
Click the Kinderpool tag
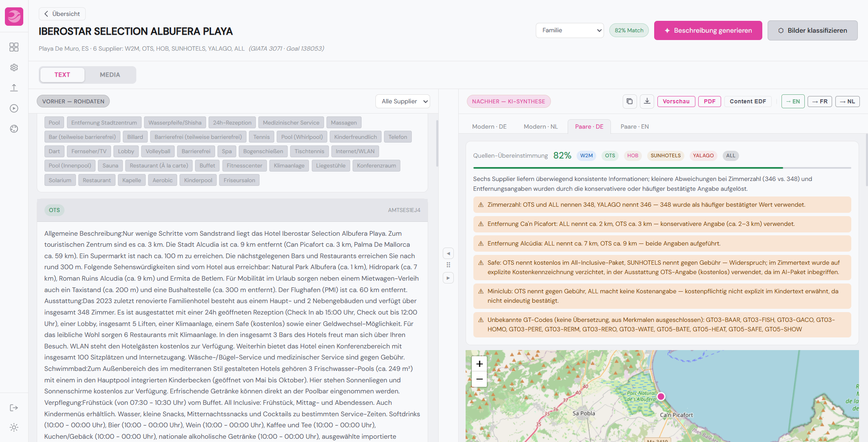point(198,180)
